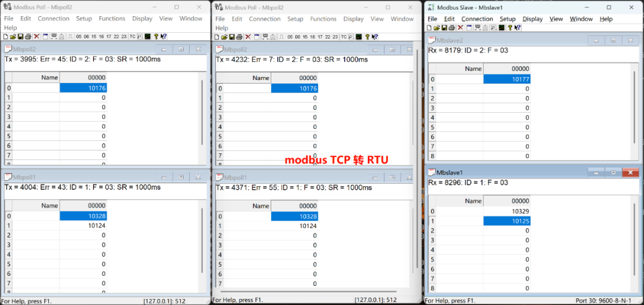This screenshot has height=305, width=644.
Task: Click function 06 button in left Modbus Poll toolbar
Action: coord(86,36)
